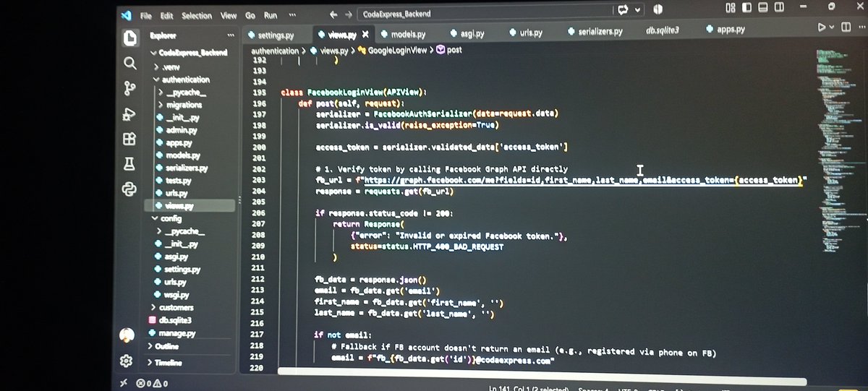Open the overflow menu bar ellipsis

click(x=292, y=14)
